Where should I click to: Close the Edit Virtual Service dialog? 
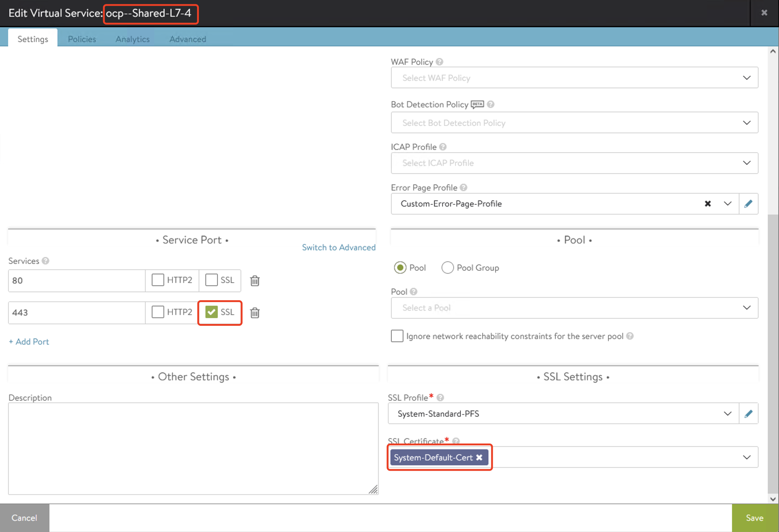click(764, 13)
